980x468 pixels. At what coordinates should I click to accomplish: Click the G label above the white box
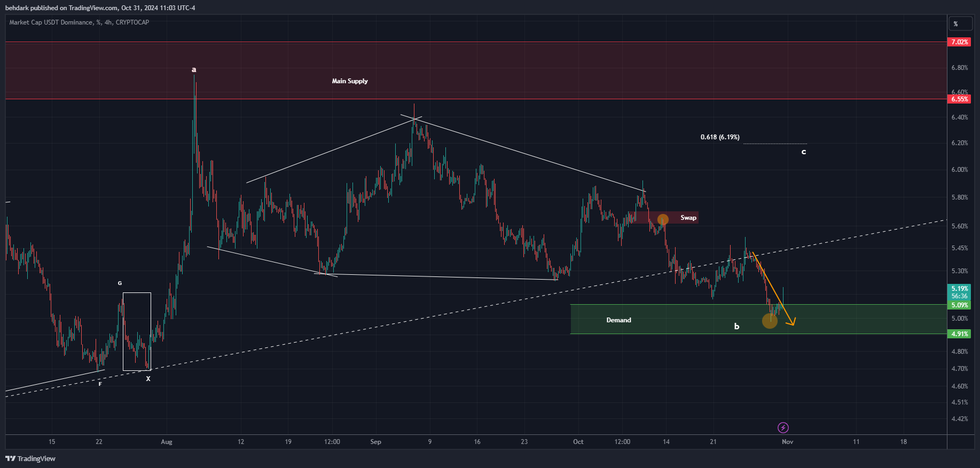pos(120,283)
